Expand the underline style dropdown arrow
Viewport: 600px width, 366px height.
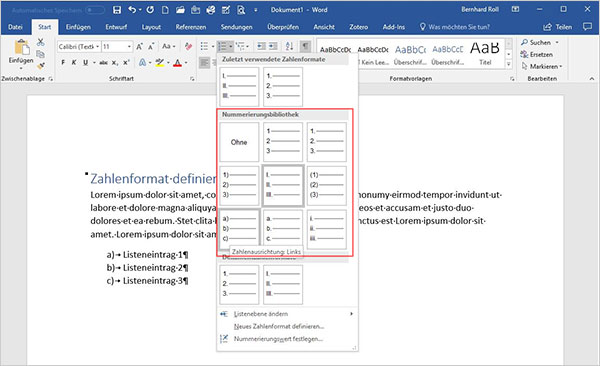click(x=94, y=62)
